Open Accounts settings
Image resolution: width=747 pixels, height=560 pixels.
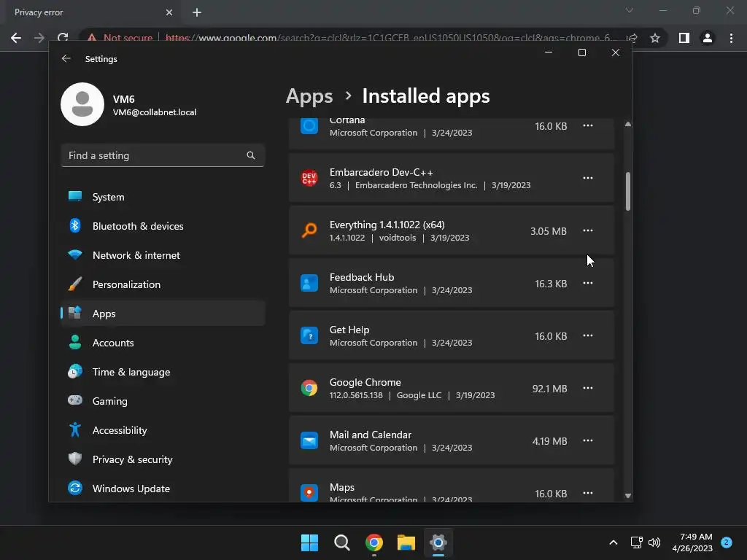pos(163,343)
